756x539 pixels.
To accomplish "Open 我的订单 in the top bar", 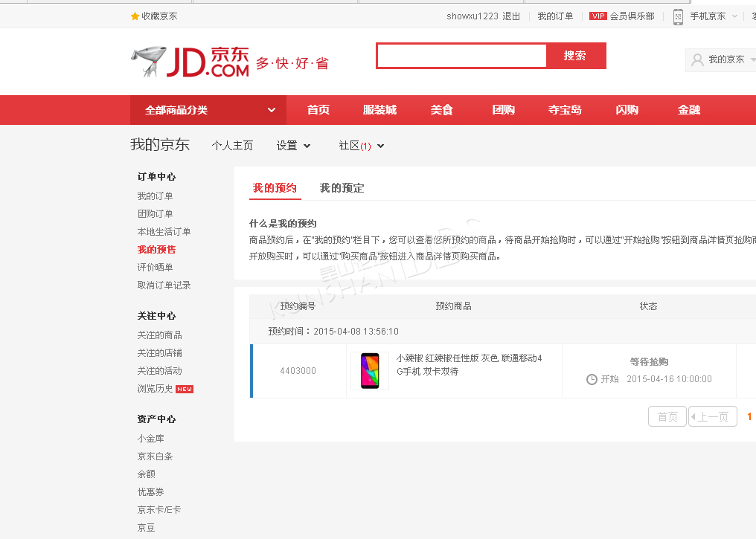I will [555, 16].
